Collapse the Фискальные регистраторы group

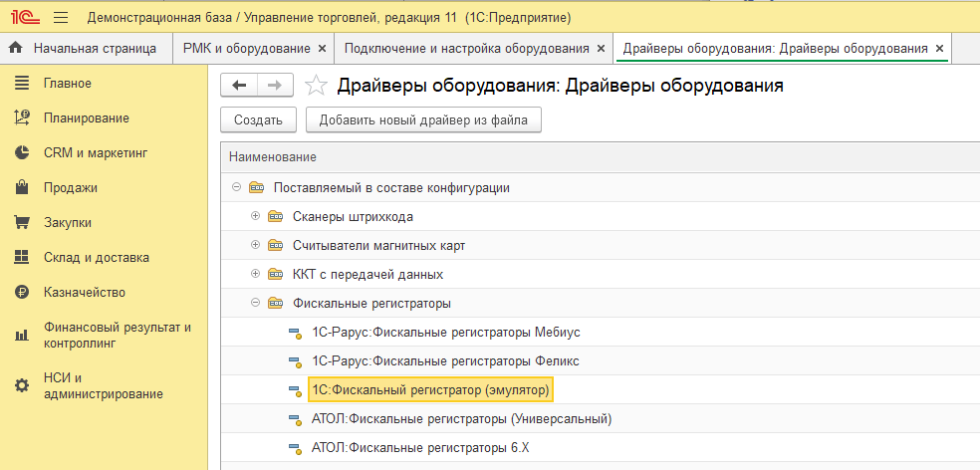pos(255,303)
